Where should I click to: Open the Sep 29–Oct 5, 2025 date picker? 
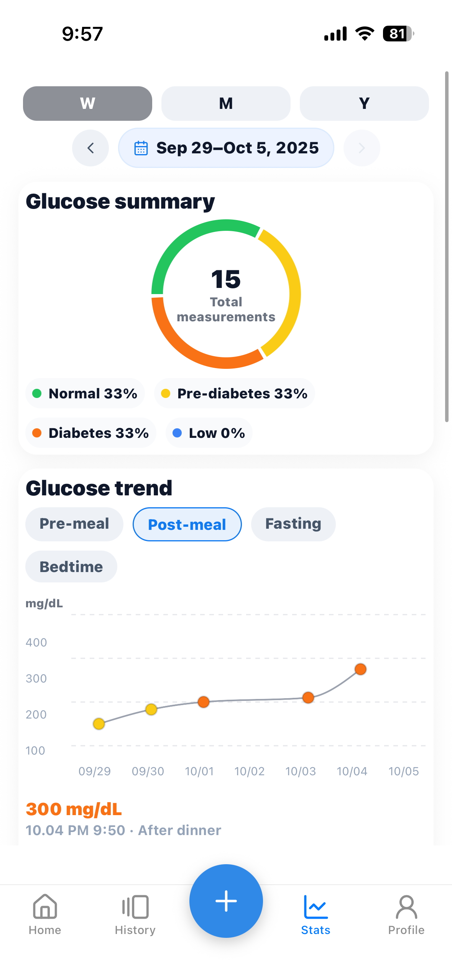click(x=226, y=148)
